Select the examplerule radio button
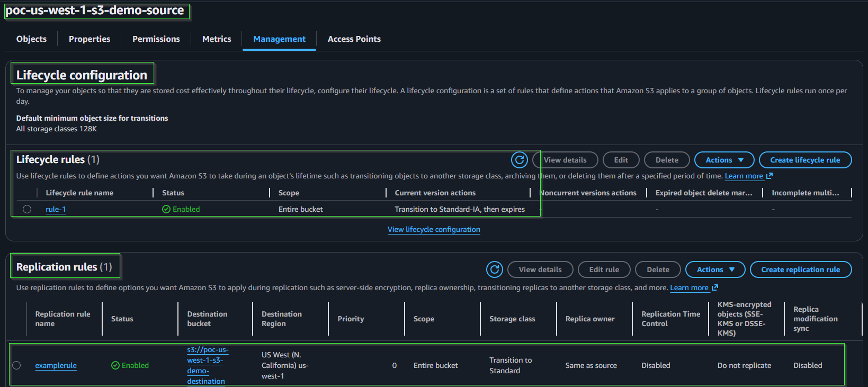The image size is (868, 387). [16, 365]
